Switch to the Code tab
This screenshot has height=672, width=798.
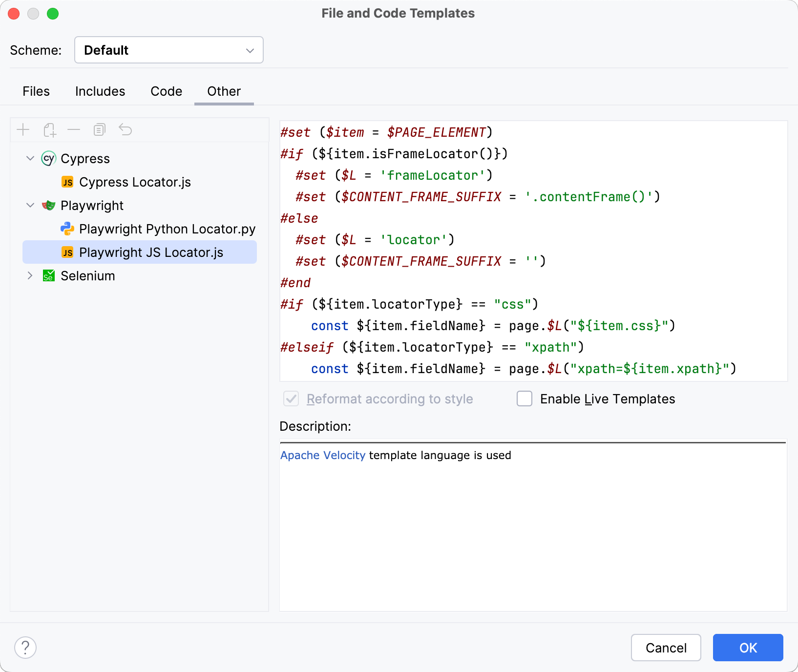point(166,91)
